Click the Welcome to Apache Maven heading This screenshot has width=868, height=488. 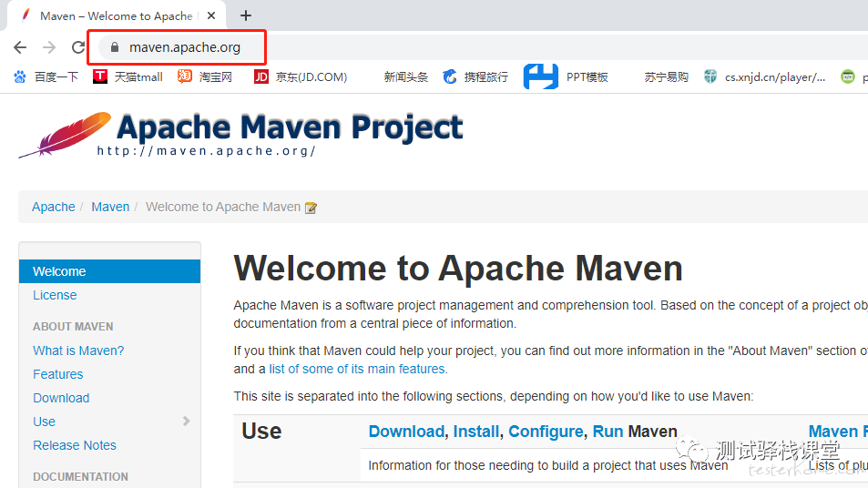458,269
